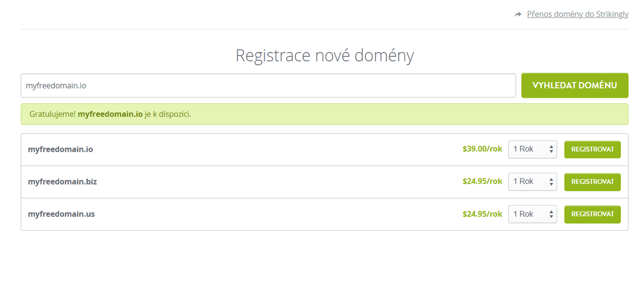This screenshot has height=293, width=644.
Task: Hit REGISTROVAT next to myfreedomain.us
Action: (x=592, y=214)
